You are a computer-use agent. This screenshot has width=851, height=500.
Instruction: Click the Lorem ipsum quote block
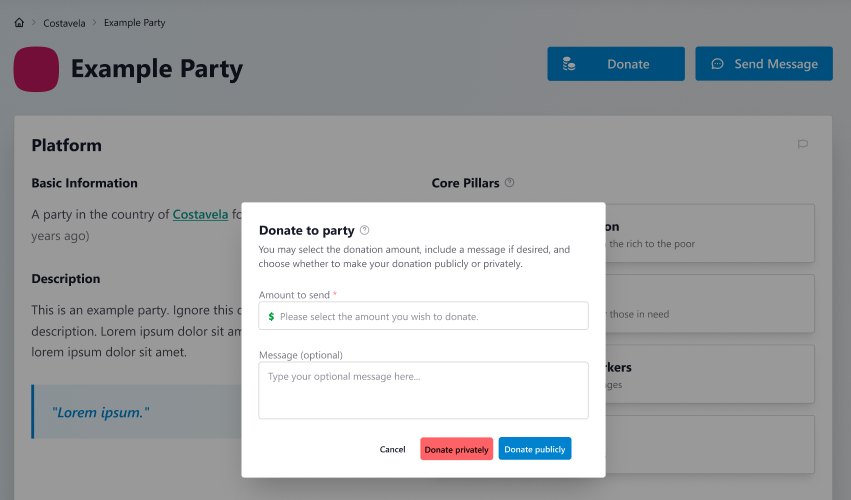click(x=137, y=412)
